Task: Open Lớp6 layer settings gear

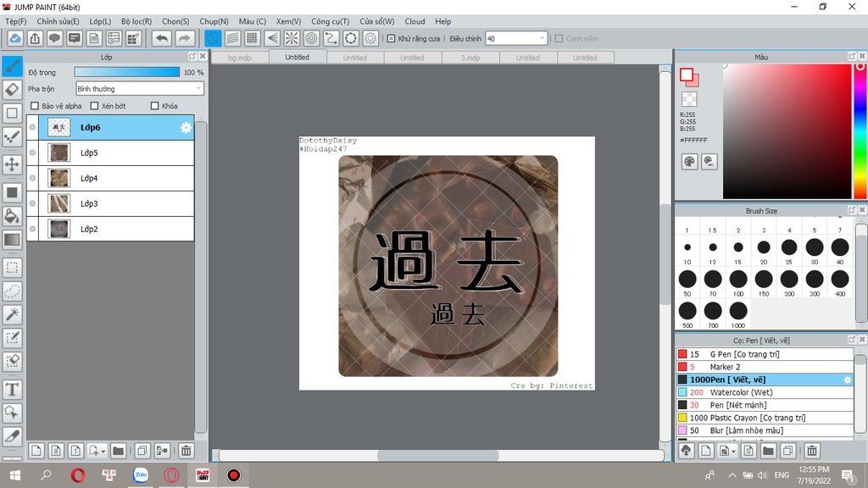Action: pyautogui.click(x=186, y=128)
